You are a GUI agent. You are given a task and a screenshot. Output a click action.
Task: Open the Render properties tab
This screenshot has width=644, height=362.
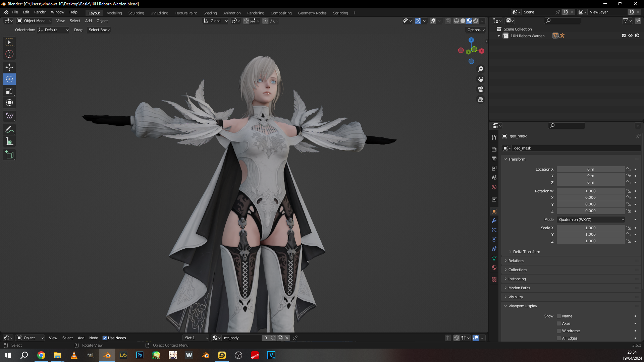pyautogui.click(x=494, y=149)
